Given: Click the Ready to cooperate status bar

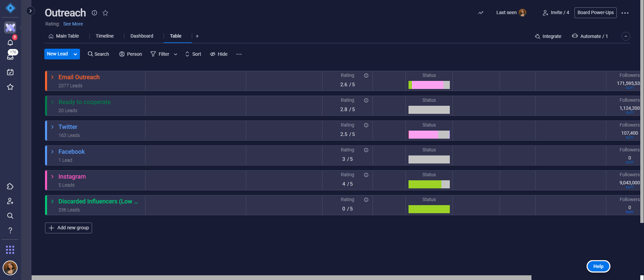Looking at the screenshot, I should [429, 110].
